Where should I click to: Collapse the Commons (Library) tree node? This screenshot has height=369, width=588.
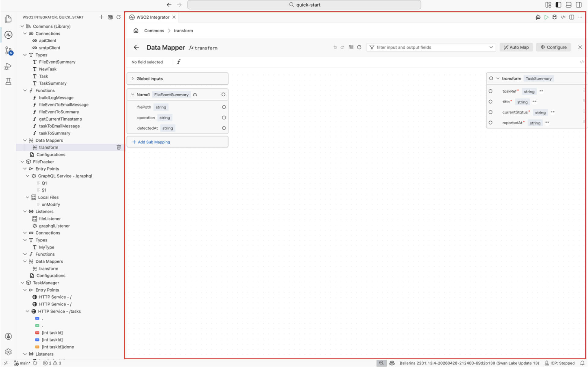coord(22,26)
